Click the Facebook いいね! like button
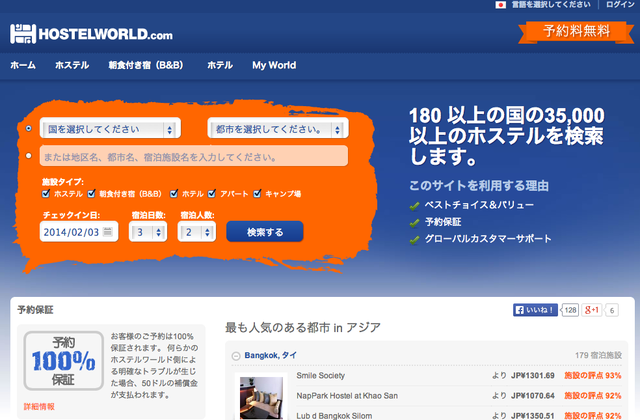Screen dimensions: 640x420 [x=535, y=310]
